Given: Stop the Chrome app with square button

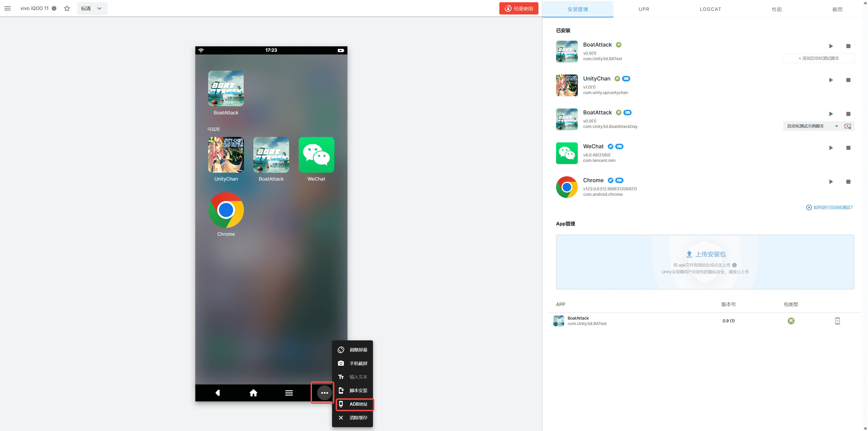Looking at the screenshot, I should tap(848, 182).
